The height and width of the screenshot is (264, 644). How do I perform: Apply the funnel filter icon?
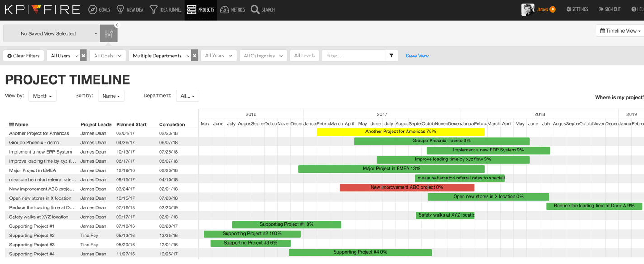click(x=391, y=56)
